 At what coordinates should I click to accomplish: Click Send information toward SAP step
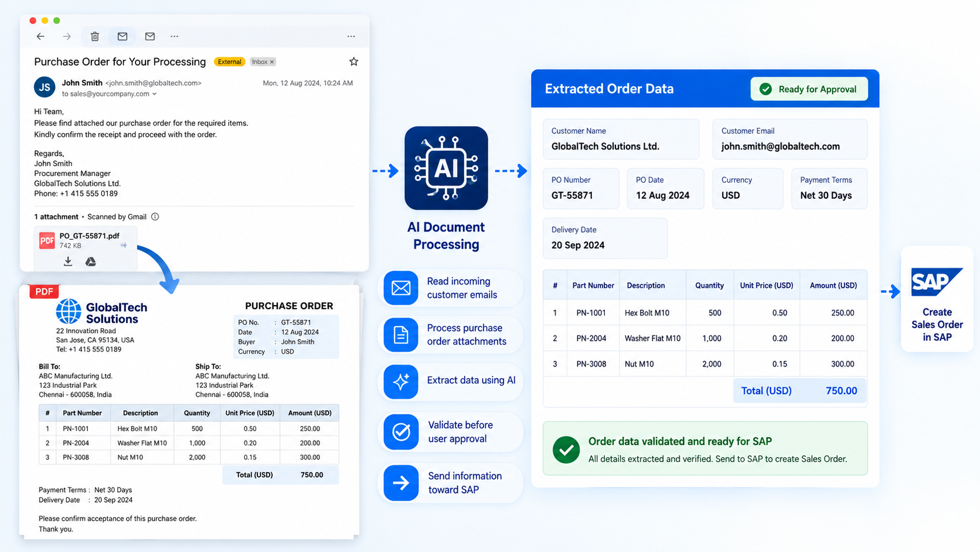[451, 483]
